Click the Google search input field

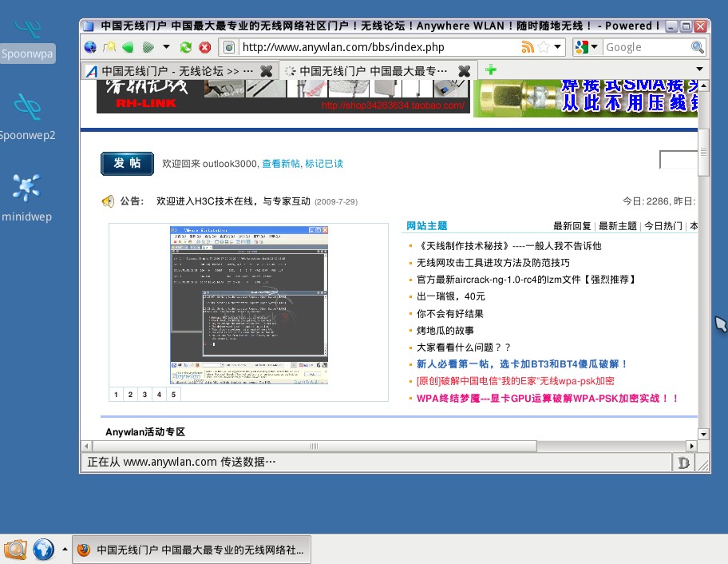[647, 47]
